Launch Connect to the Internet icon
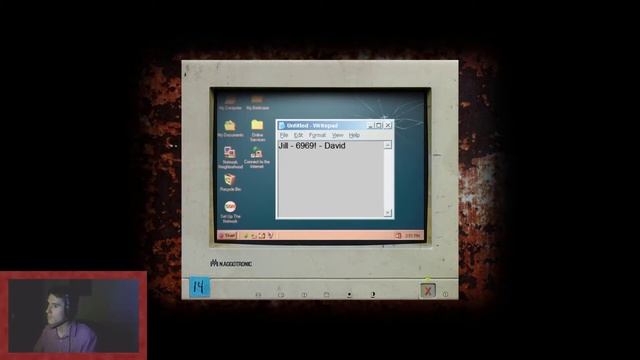 pyautogui.click(x=257, y=158)
